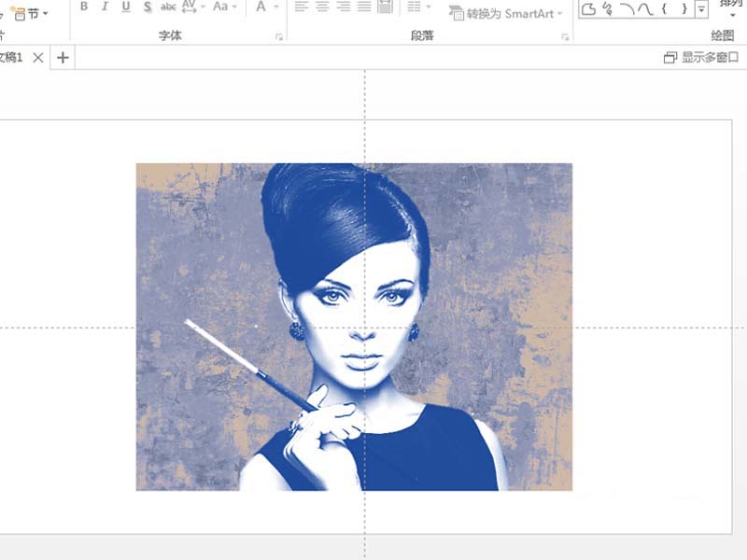Align text left

[x=301, y=7]
